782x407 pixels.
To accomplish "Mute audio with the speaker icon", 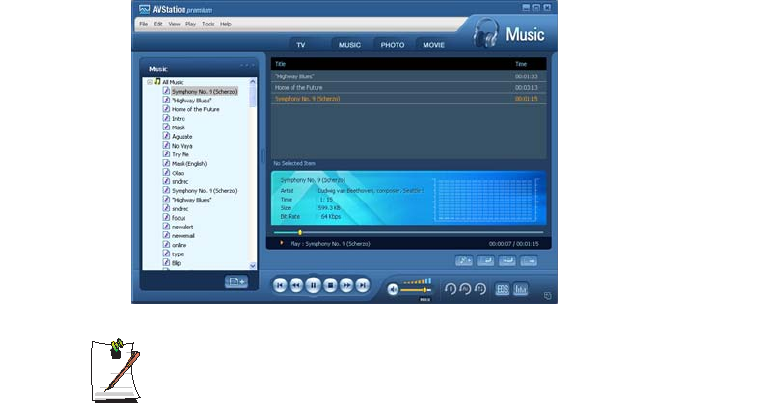I will tap(393, 289).
